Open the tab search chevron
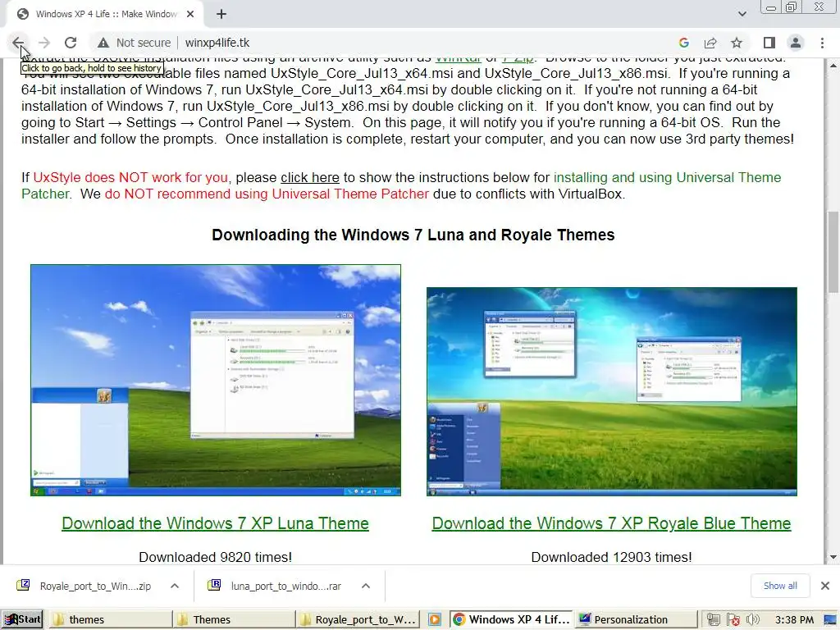 coord(742,14)
